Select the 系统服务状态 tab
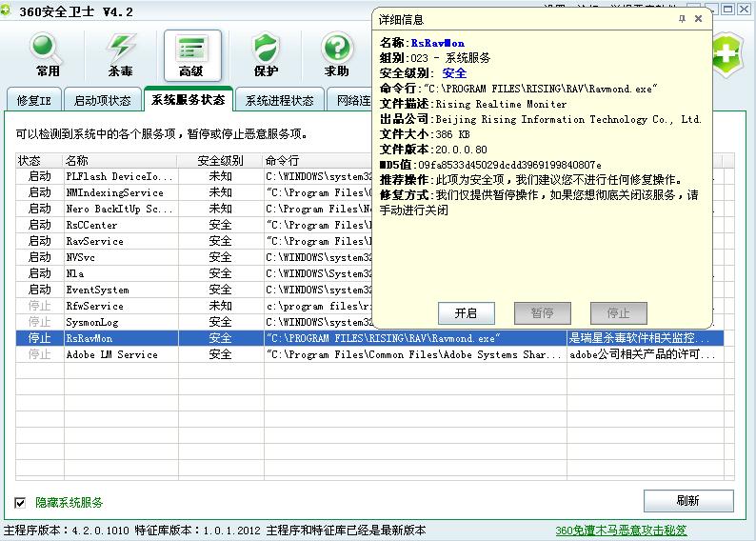Screen dimensions: 756x541 tap(188, 99)
